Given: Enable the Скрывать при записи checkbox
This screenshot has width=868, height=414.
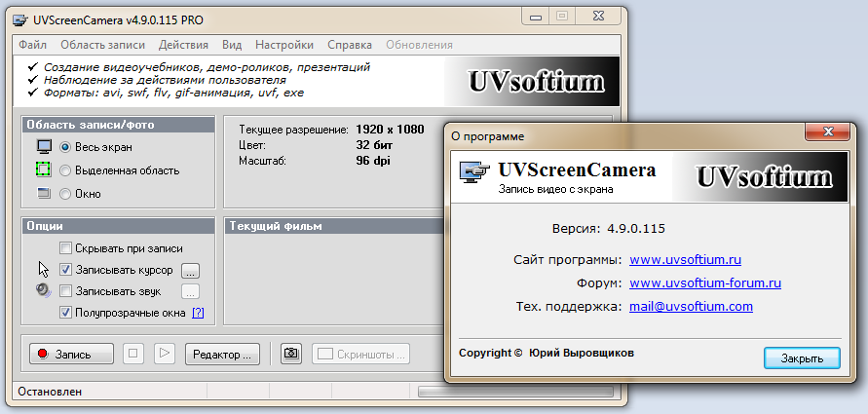Looking at the screenshot, I should pyautogui.click(x=65, y=248).
